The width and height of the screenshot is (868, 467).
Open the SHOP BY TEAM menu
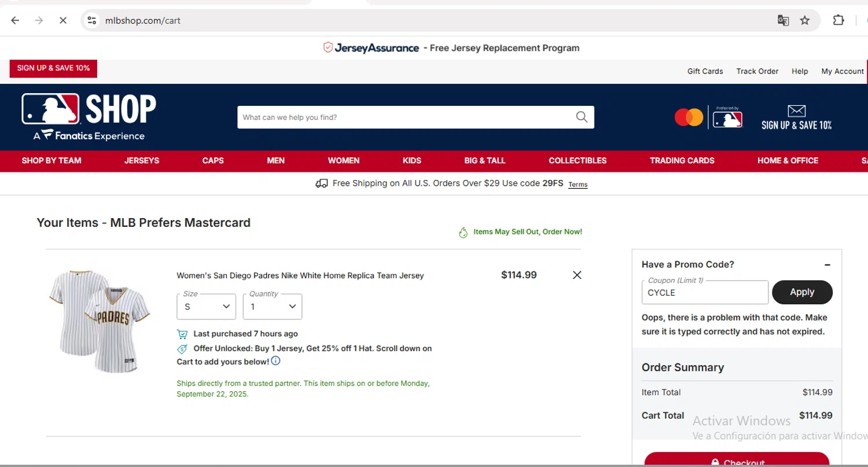click(52, 161)
